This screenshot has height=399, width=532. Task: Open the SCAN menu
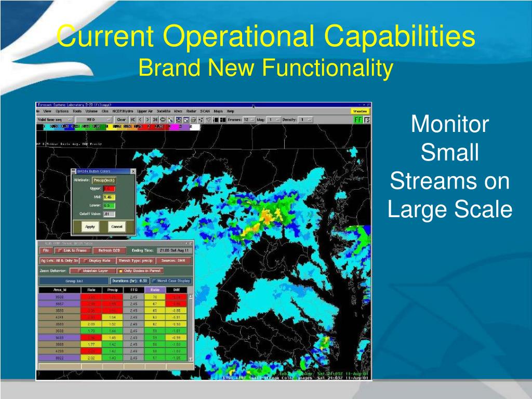pyautogui.click(x=205, y=111)
